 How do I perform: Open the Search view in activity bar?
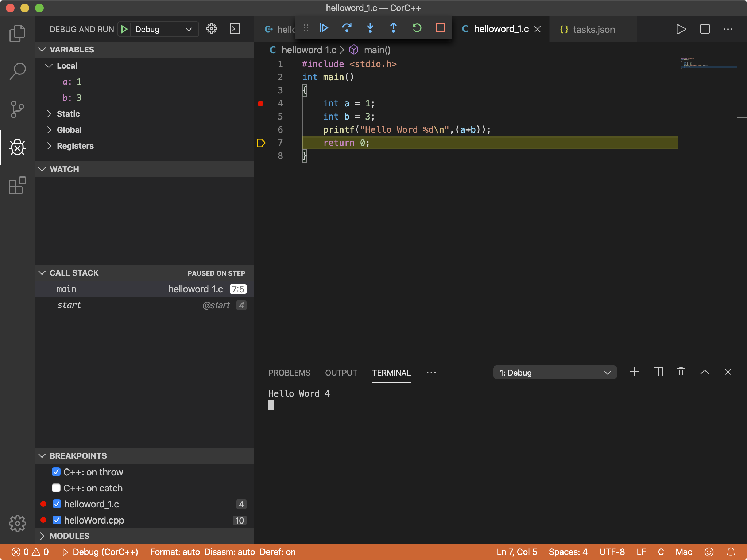tap(17, 71)
